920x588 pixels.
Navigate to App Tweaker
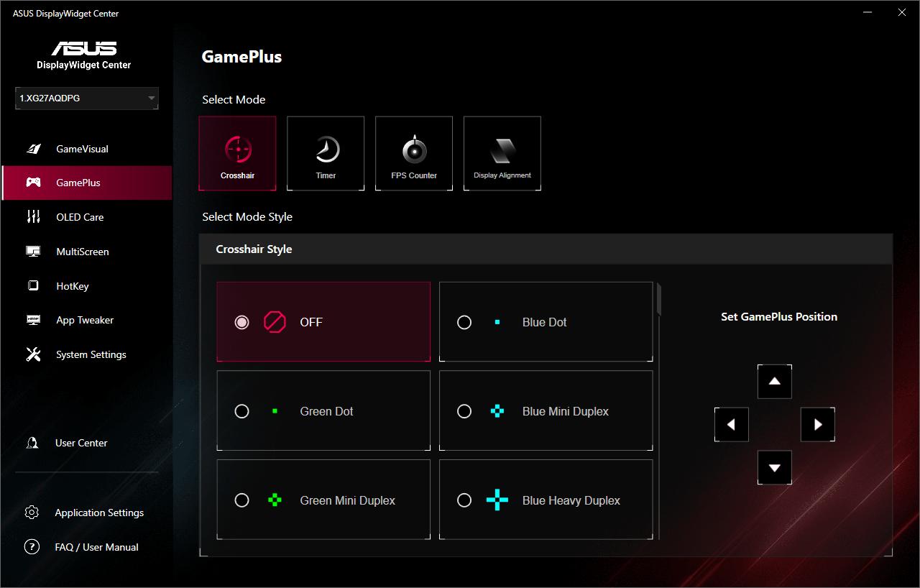click(86, 320)
